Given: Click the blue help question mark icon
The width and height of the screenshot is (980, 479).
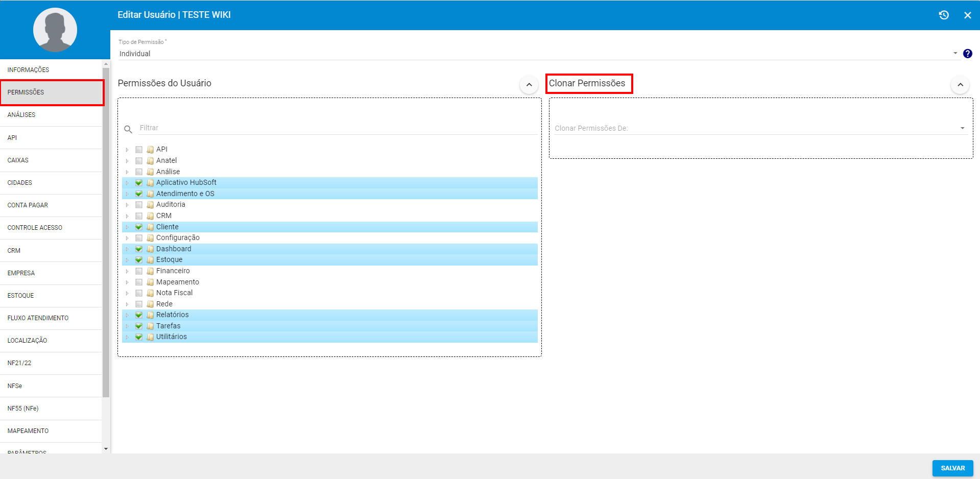Looking at the screenshot, I should [x=967, y=54].
